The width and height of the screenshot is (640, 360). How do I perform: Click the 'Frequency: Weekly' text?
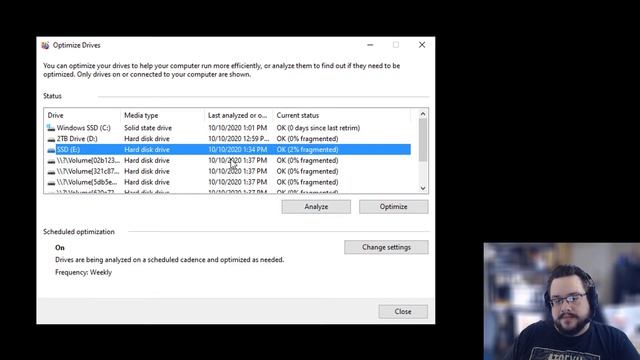[83, 272]
